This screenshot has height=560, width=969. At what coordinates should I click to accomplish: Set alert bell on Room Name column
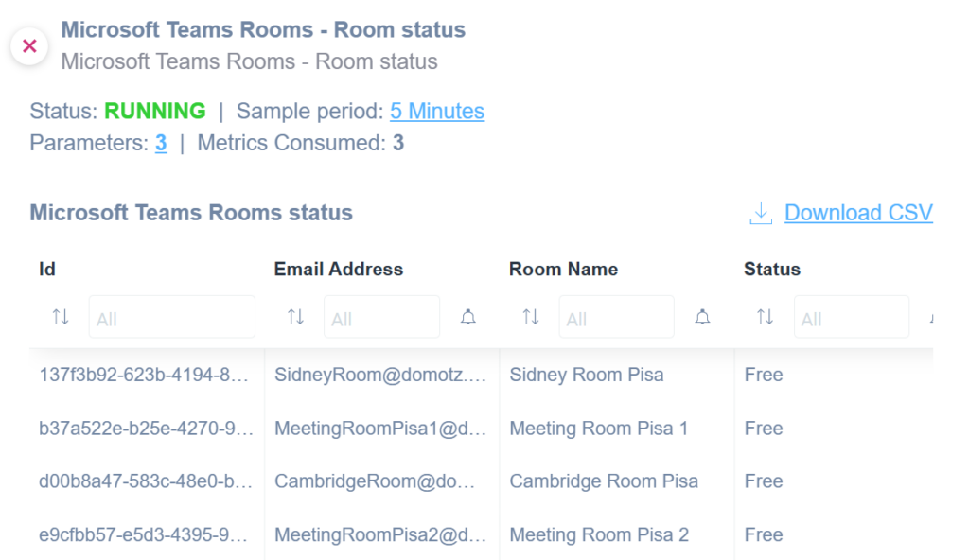[703, 317]
